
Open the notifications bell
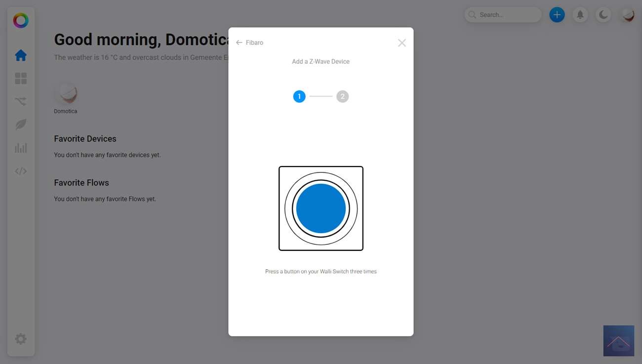click(x=580, y=15)
